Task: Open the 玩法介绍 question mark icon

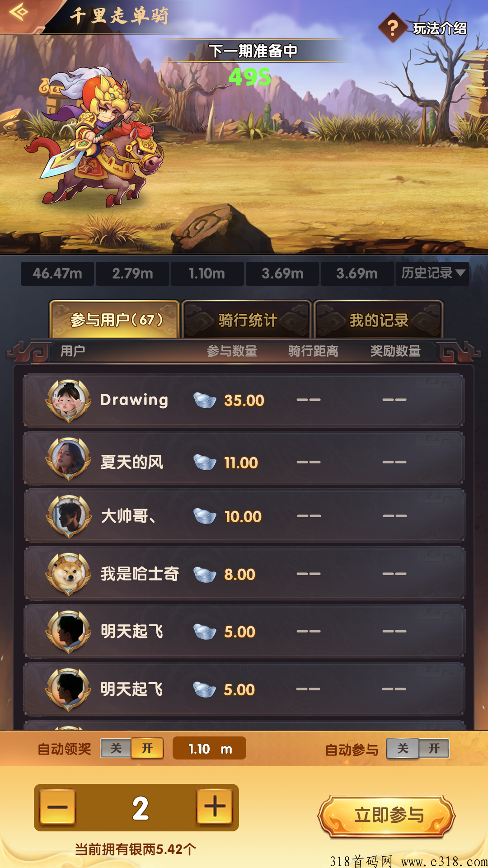Action: click(392, 28)
